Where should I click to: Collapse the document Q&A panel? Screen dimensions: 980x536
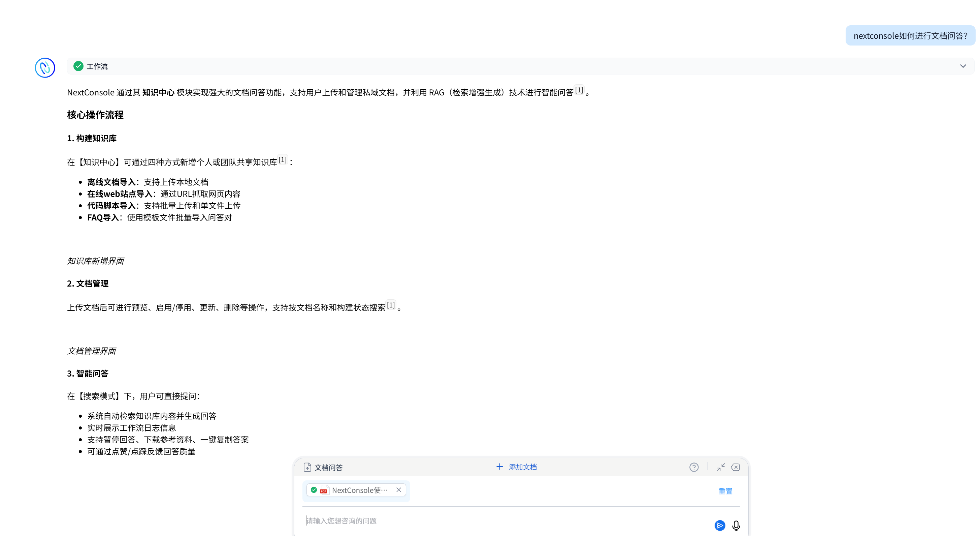[721, 467]
